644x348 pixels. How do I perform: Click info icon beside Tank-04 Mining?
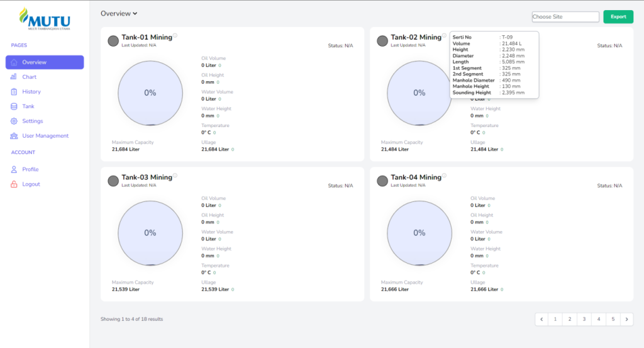coord(444,176)
